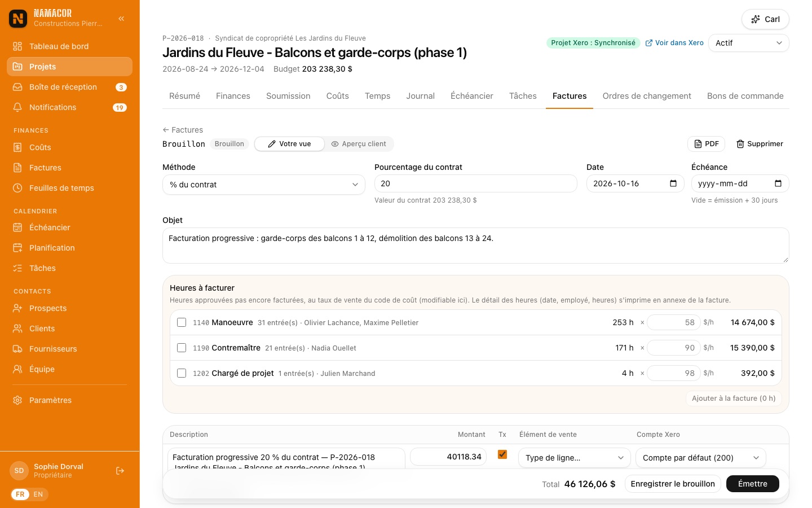
Task: Switch to the Finances tab
Action: [x=233, y=96]
